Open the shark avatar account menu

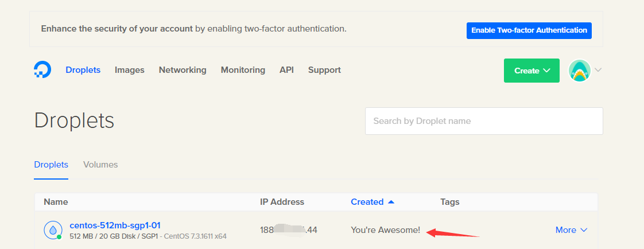tap(580, 71)
